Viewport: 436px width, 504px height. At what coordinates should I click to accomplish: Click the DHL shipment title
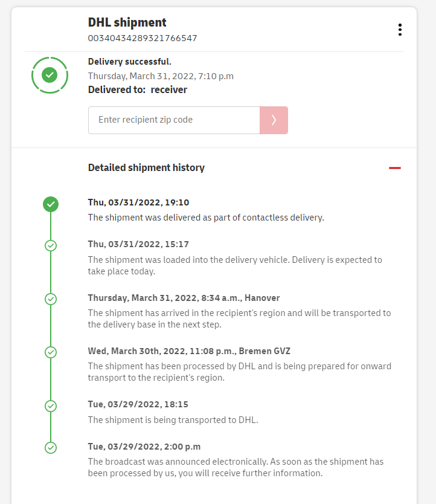pyautogui.click(x=127, y=23)
